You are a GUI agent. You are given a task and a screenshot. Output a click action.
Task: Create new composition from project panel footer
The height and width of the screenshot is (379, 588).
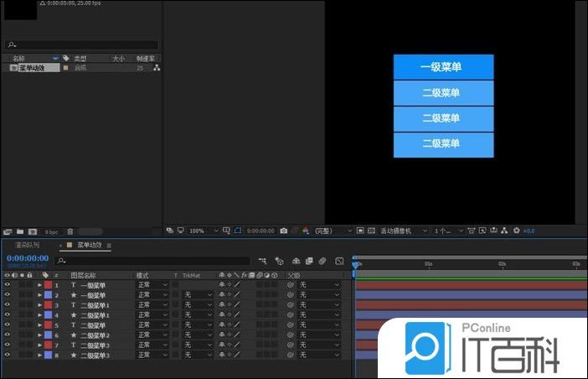pos(32,231)
